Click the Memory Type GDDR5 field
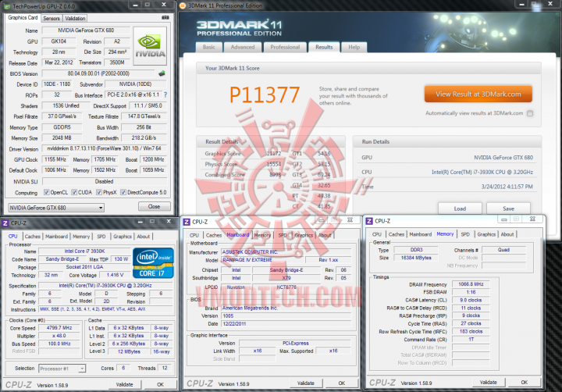562x392 pixels. point(62,127)
